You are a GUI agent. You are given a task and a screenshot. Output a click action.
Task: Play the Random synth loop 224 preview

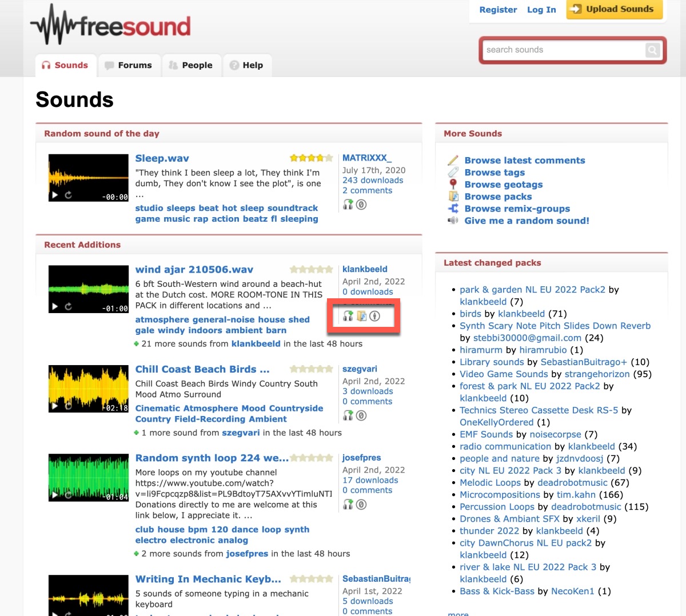[55, 495]
